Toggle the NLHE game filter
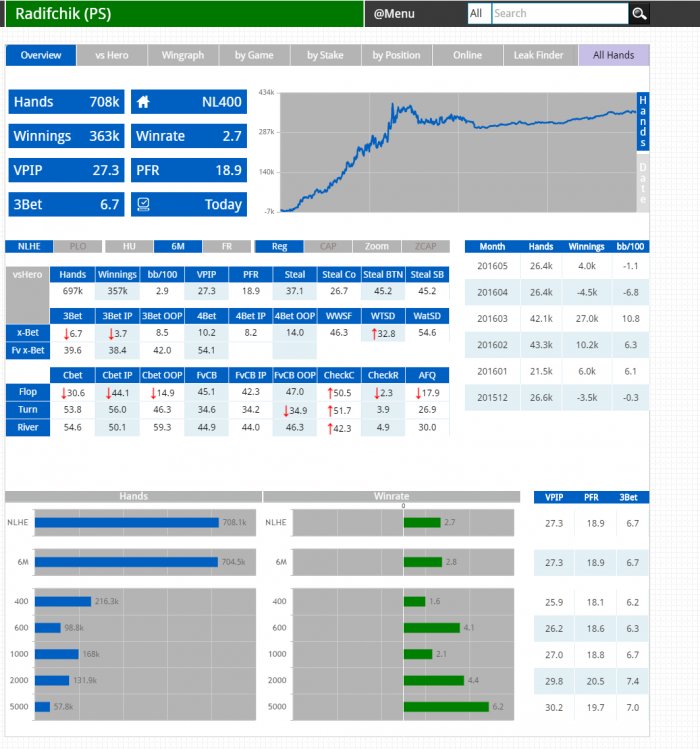The height and width of the screenshot is (749, 700). (29, 246)
